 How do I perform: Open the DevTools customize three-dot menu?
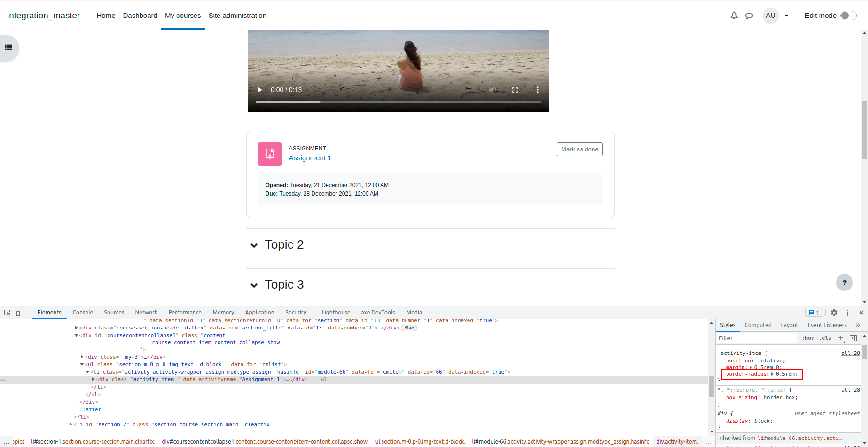tap(847, 313)
